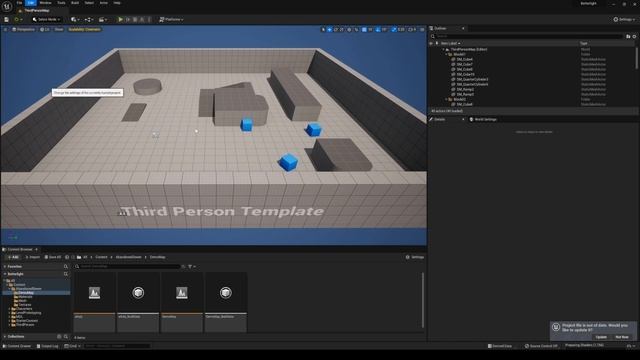Screen dimensions: 640x360
Task: Click the stop simulation button
Action: pyautogui.click(x=135, y=19)
